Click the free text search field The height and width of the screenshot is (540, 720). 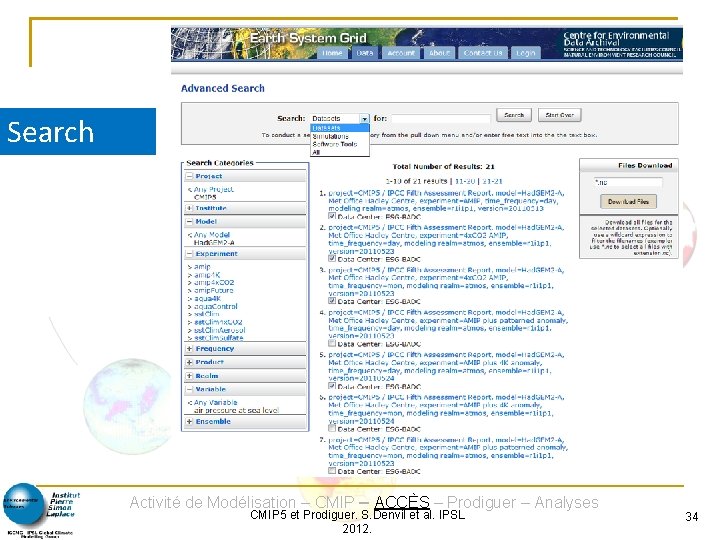[x=441, y=119]
